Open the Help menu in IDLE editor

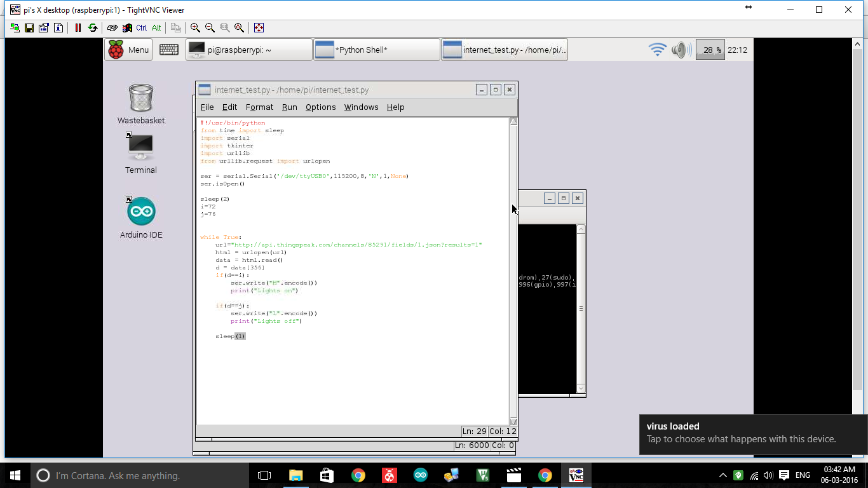(x=395, y=107)
